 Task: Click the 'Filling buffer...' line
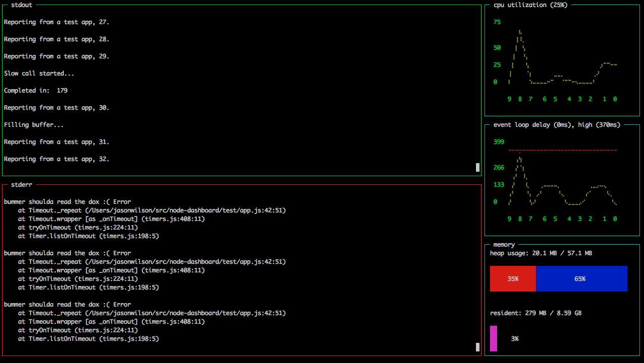coord(34,125)
